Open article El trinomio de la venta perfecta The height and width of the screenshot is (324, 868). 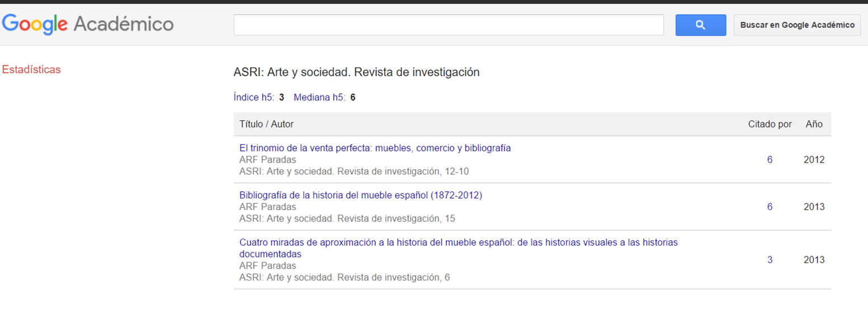(375, 148)
